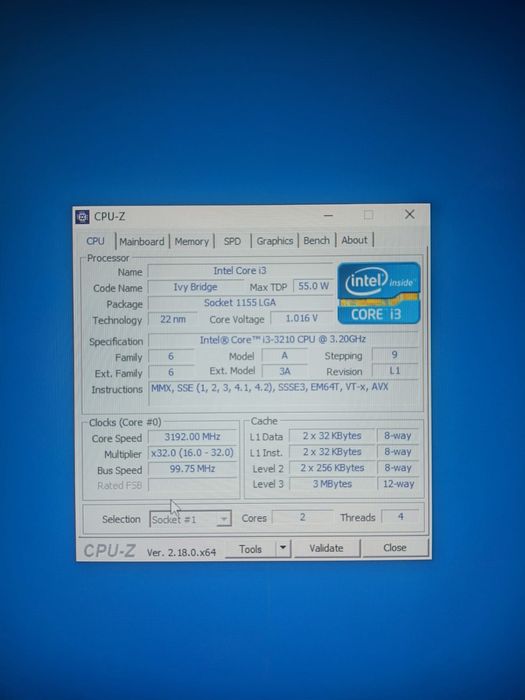This screenshot has width=525, height=700.
Task: Click the CPU-Z app icon in title bar
Action: 82,217
